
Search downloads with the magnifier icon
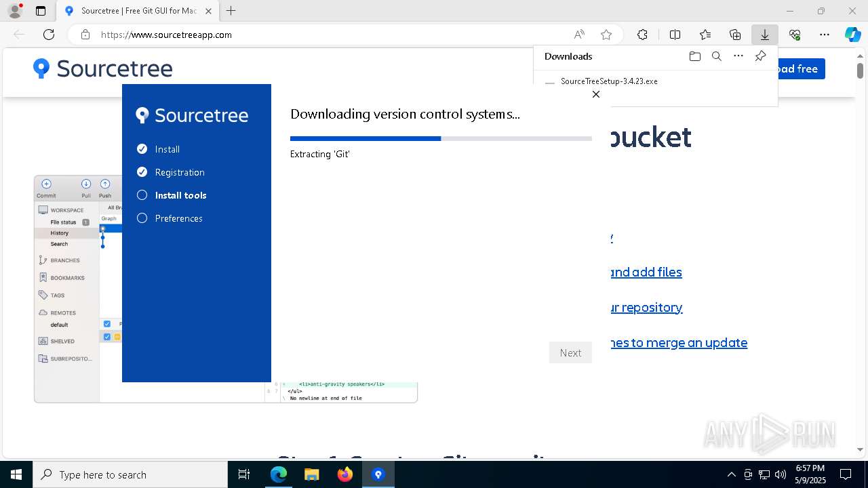716,56
